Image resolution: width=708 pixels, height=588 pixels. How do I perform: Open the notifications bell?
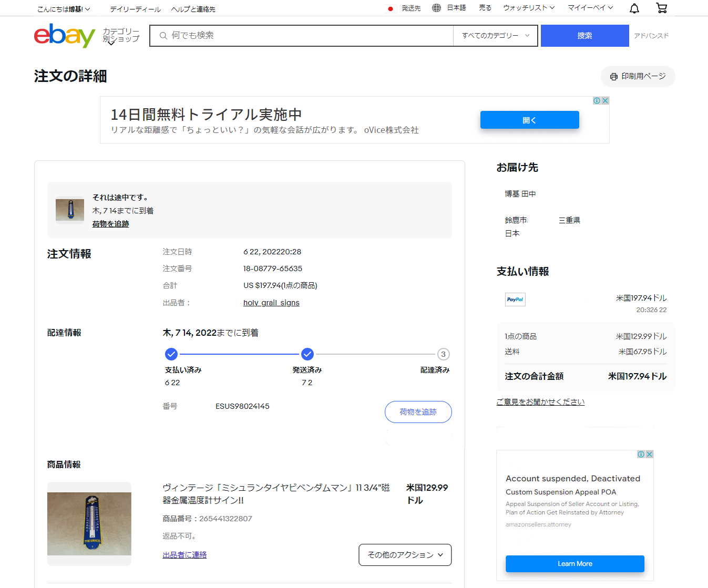[634, 8]
